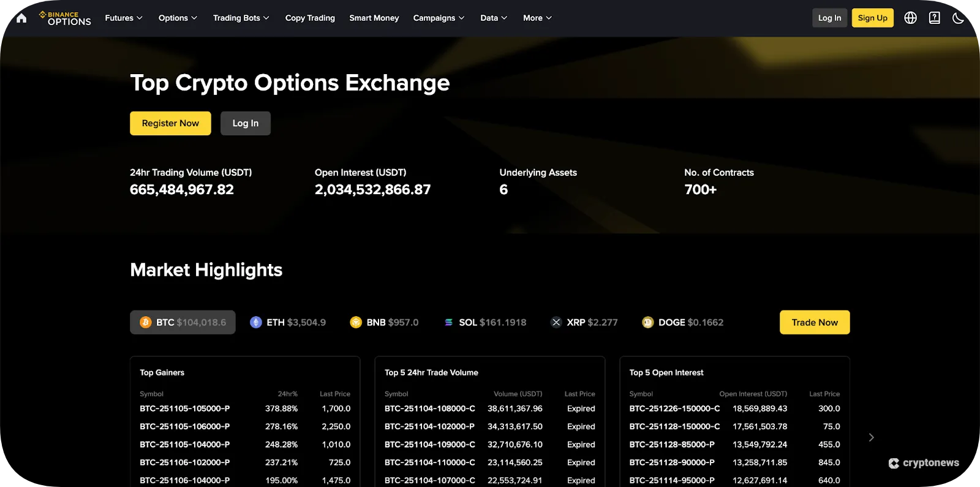Expand the Data menu
Viewport: 980px width, 487px height.
(x=494, y=18)
